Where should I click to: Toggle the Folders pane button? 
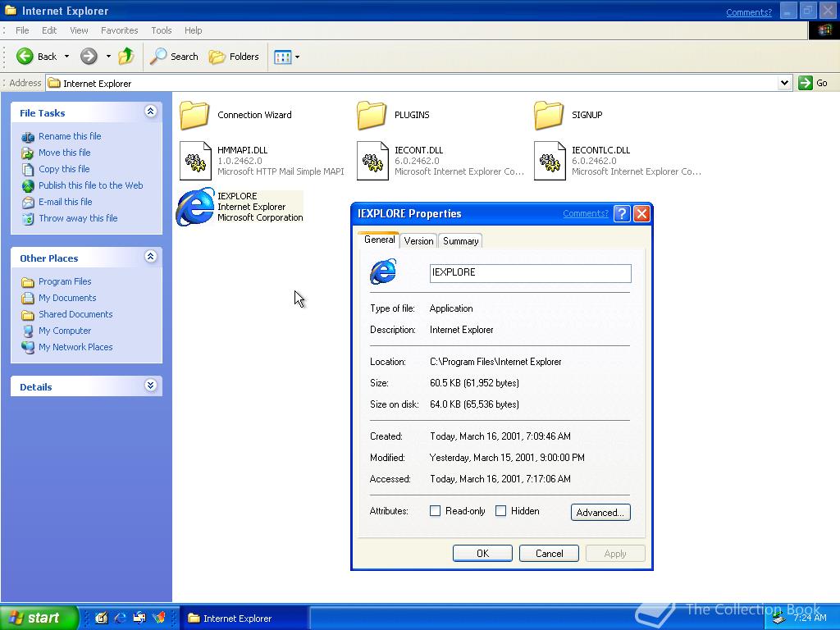[234, 57]
